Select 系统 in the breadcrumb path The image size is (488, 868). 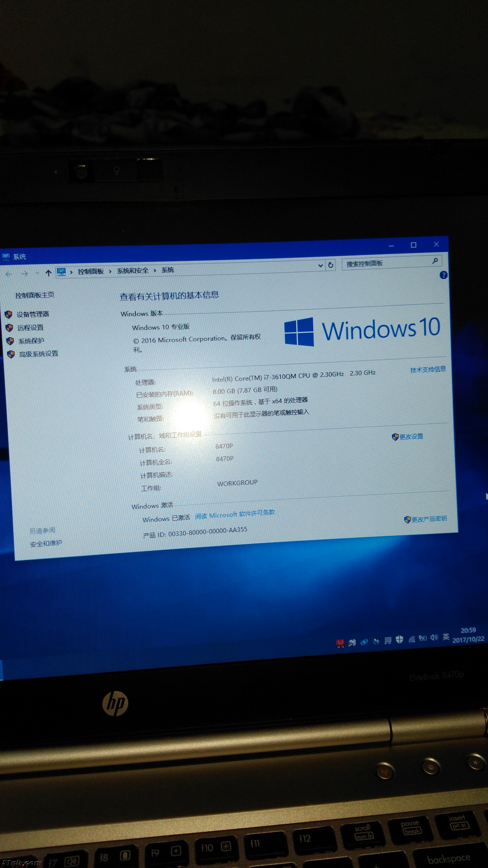pos(168,270)
